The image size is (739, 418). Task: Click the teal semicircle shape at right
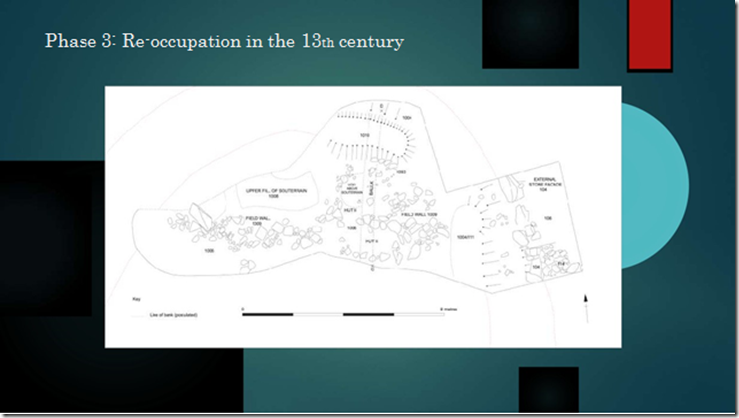[x=655, y=186]
